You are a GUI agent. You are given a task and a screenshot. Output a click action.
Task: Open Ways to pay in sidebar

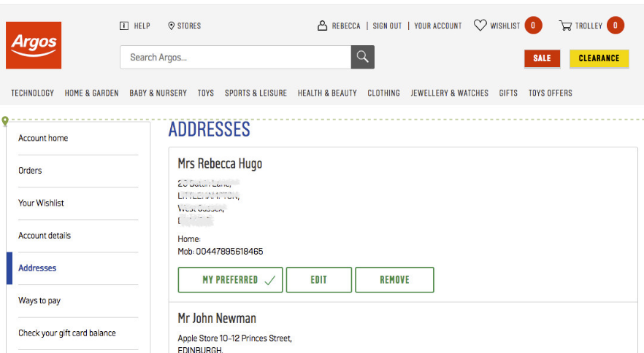pos(39,300)
